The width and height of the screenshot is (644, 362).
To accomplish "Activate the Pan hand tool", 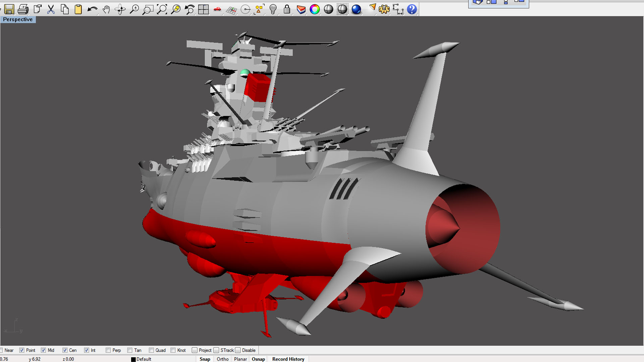I will coord(106,9).
